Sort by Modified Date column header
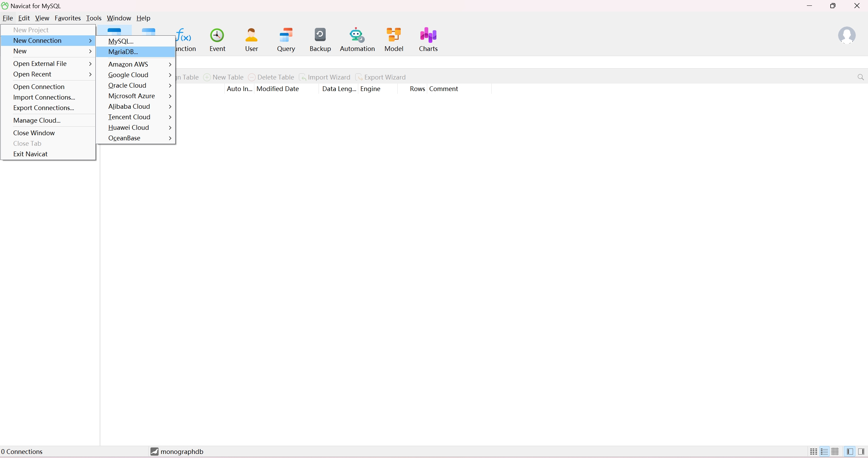This screenshot has height=458, width=868. pyautogui.click(x=286, y=89)
